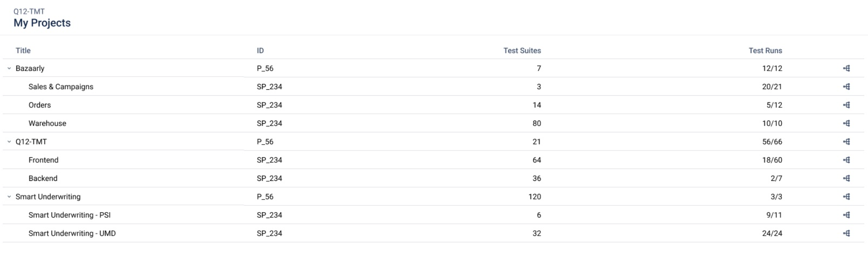Click the ID column header
Image resolution: width=868 pixels, height=272 pixels.
tap(260, 51)
